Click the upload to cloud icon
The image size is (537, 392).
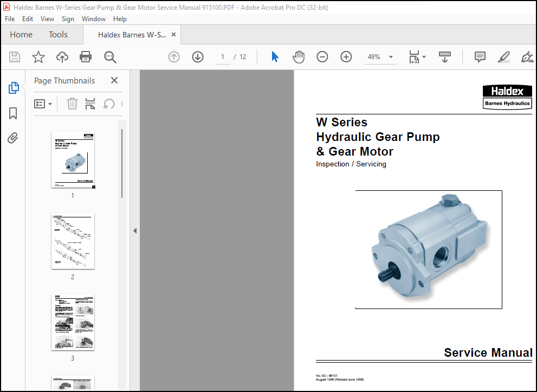click(x=62, y=57)
